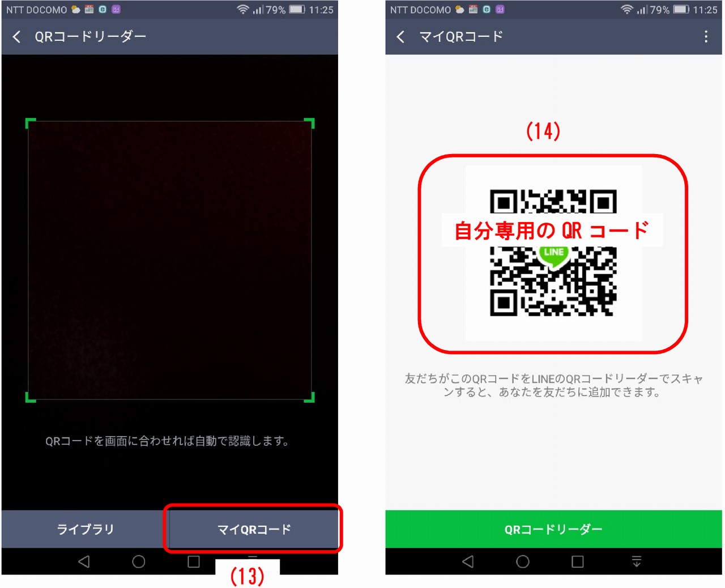The image size is (725, 588).
Task: Tap Android home button on left phone
Action: [x=139, y=561]
